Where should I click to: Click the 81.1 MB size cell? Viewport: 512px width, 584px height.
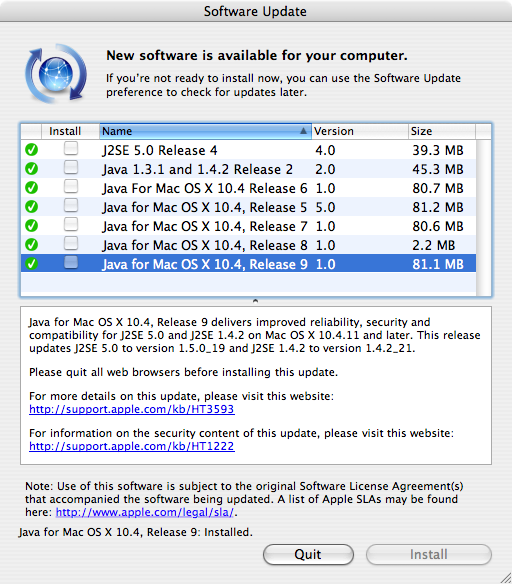[438, 264]
